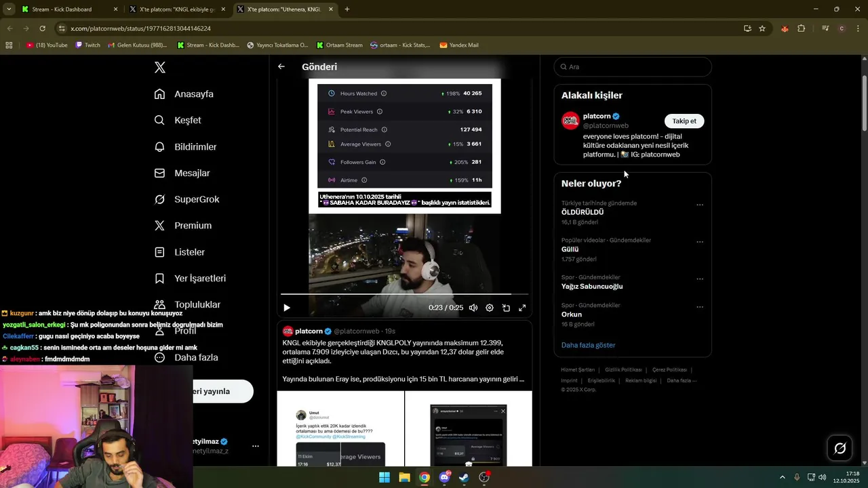Switch to first X'te platcorn KNGL tab
This screenshot has width=868, height=488.
(178, 9)
